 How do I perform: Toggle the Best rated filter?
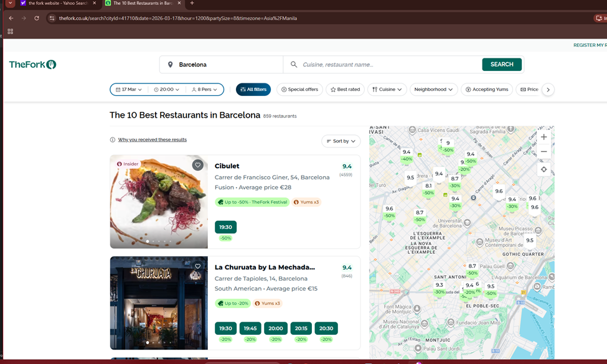tap(346, 90)
